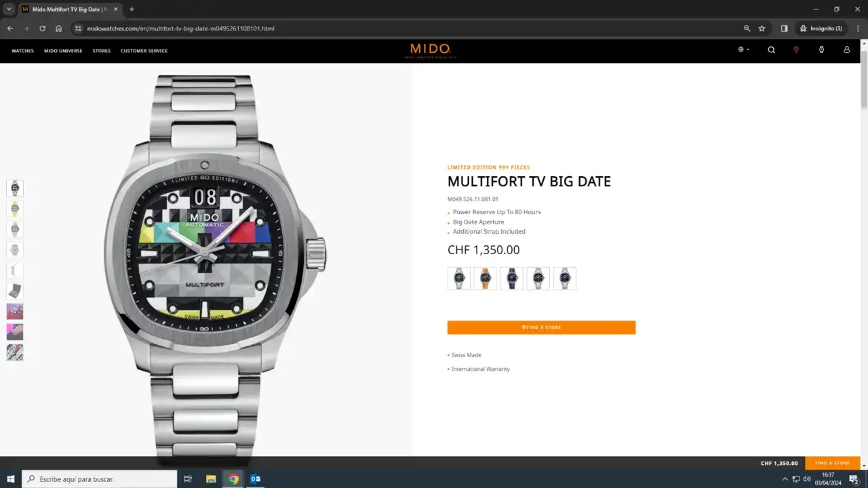Image resolution: width=868 pixels, height=488 pixels.
Task: Click the Windows taskbar search field
Action: click(100, 479)
